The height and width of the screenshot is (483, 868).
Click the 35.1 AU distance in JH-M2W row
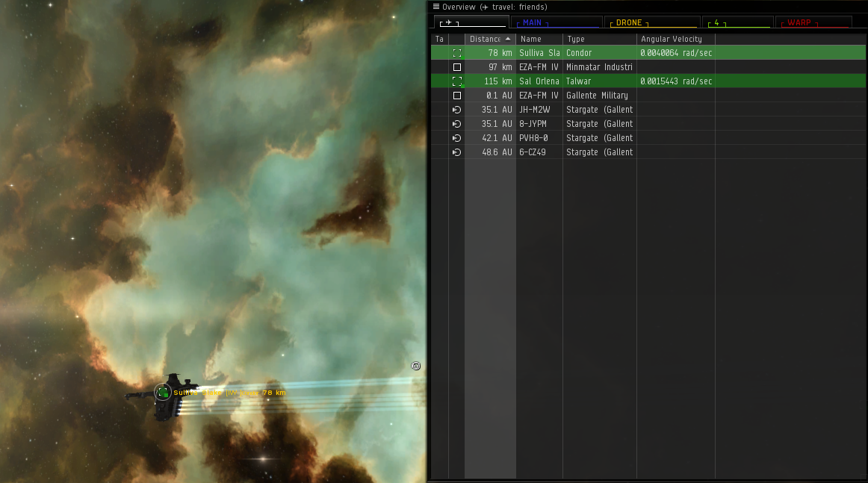click(x=497, y=110)
